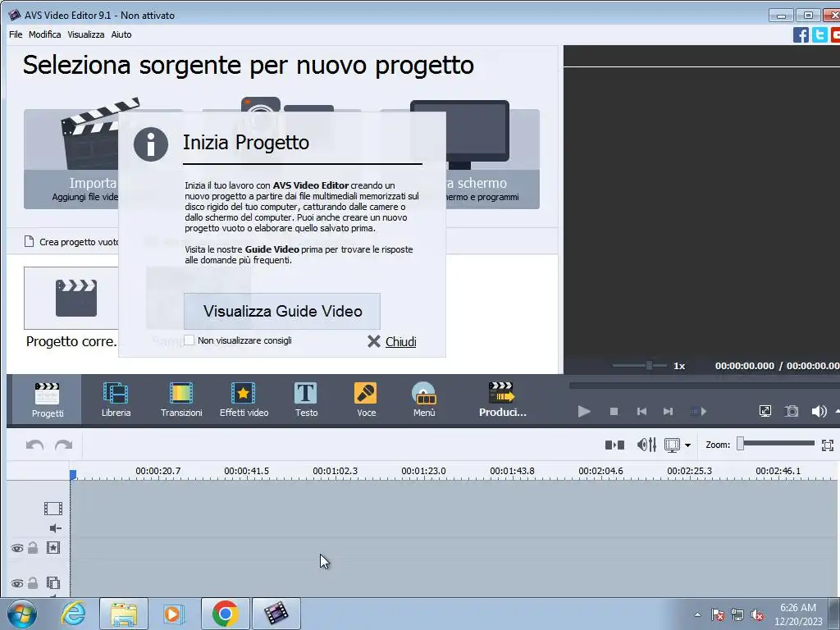Viewport: 840px width, 630px height.
Task: Open Google Chrome from taskbar
Action: click(225, 614)
